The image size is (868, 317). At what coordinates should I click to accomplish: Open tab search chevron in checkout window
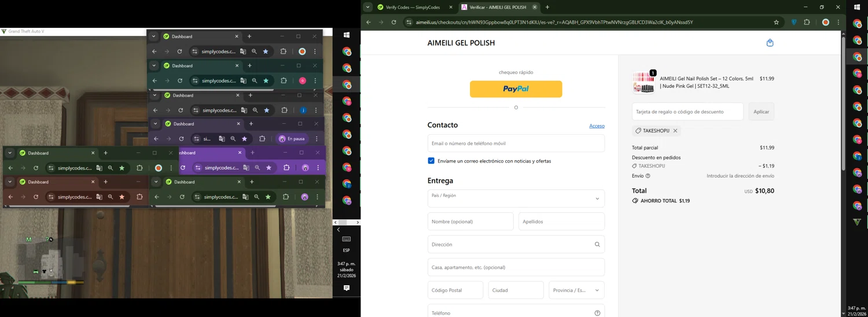tap(367, 8)
